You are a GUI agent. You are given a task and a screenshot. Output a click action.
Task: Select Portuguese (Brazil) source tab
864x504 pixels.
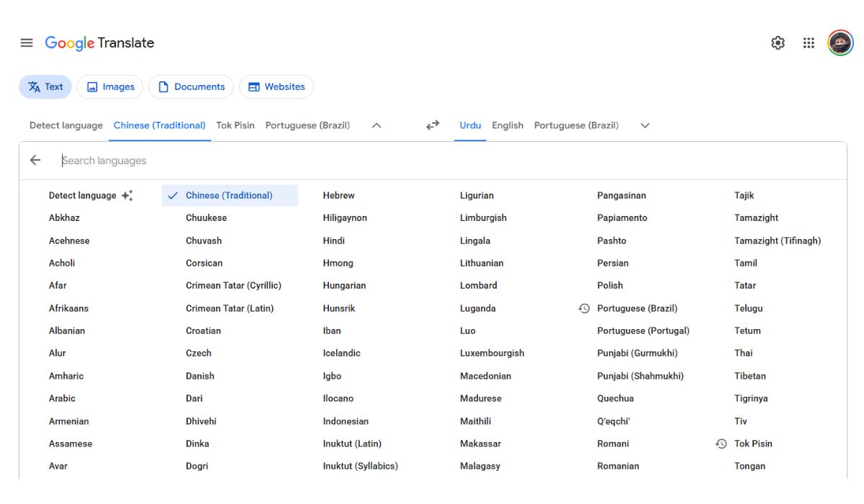click(307, 125)
